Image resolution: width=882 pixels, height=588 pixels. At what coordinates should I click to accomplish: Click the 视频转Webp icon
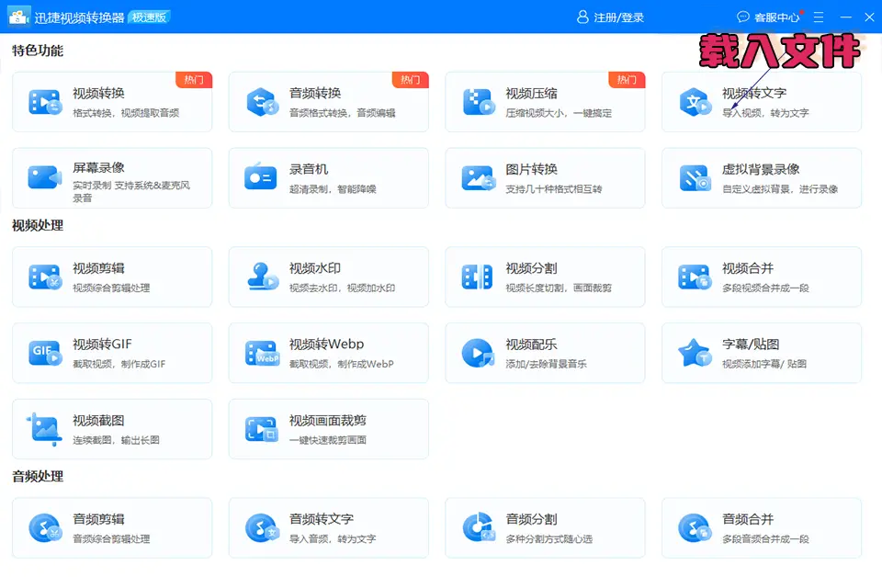tap(262, 353)
